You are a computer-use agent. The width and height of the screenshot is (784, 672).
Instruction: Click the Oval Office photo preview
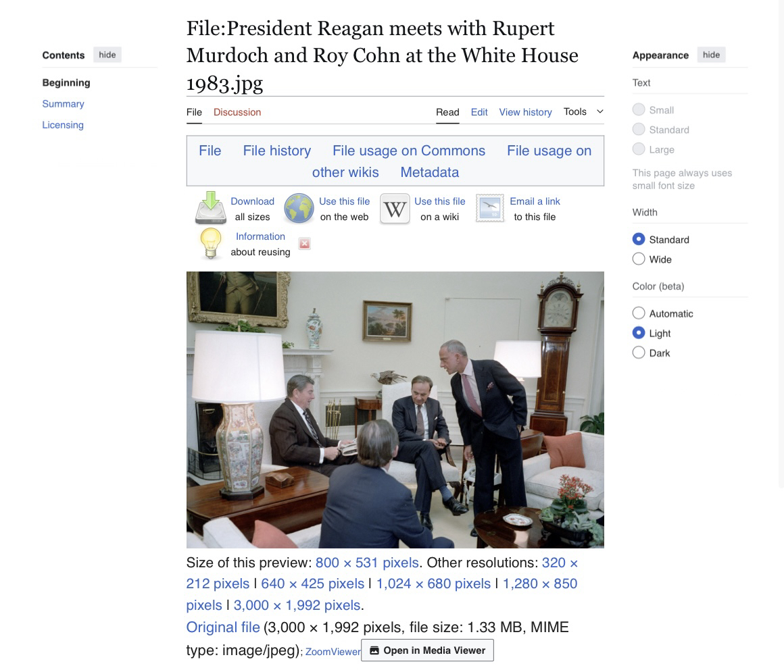(395, 410)
